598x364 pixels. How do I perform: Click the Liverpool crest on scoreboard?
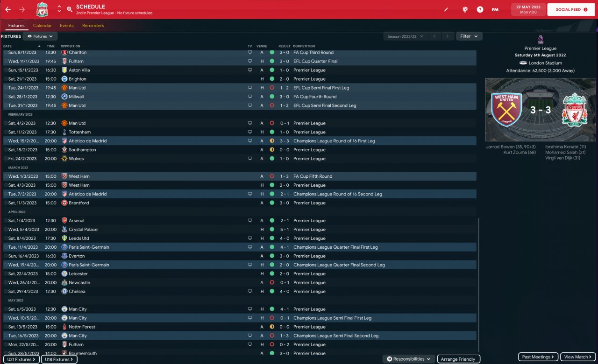click(575, 110)
